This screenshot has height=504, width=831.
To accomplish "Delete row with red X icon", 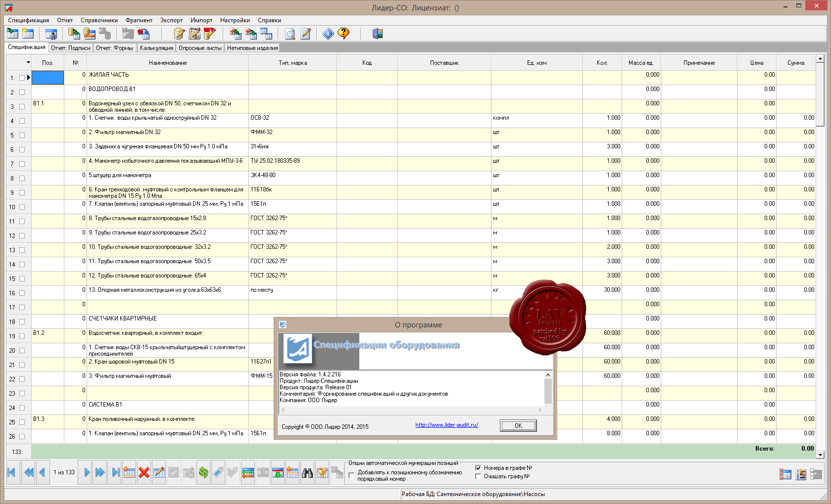I will [144, 472].
